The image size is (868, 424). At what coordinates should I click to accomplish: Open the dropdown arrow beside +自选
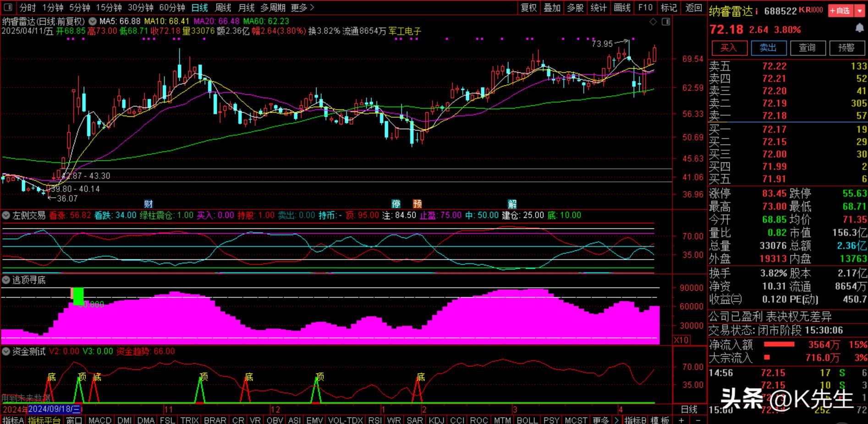[859, 11]
